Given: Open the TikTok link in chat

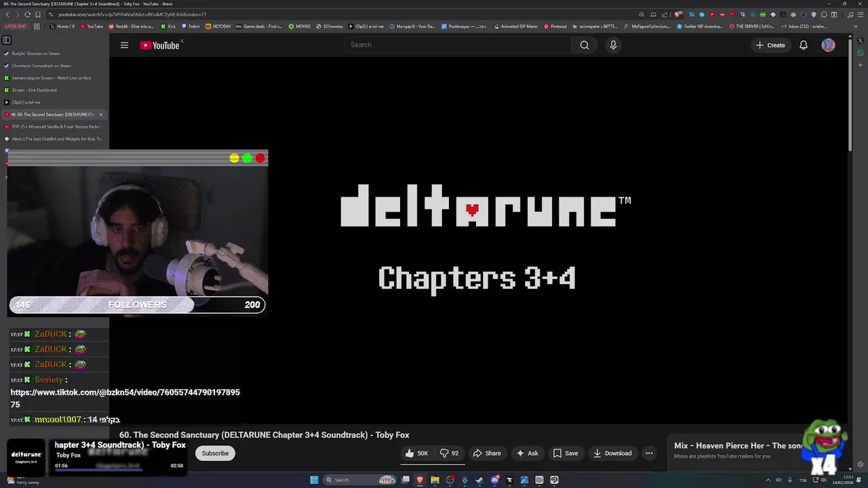Looking at the screenshot, I should pyautogui.click(x=125, y=399).
